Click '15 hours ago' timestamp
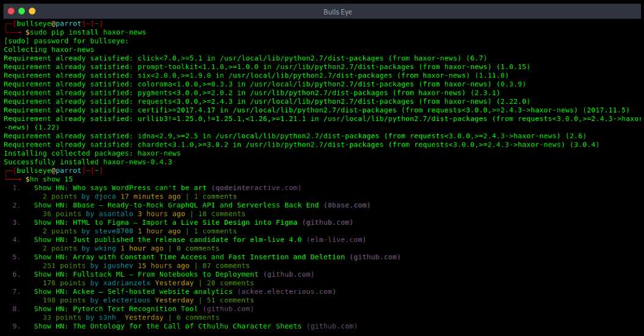The width and height of the screenshot is (644, 336). (x=164, y=265)
